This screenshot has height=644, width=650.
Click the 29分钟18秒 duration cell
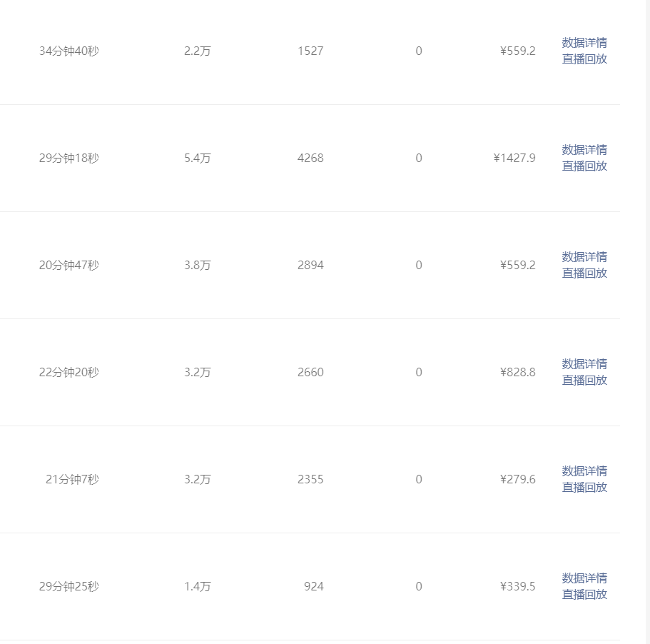[x=69, y=158]
